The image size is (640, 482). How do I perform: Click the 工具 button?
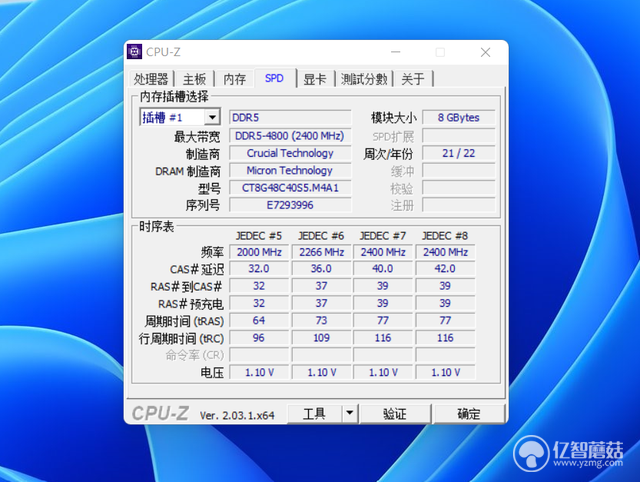click(x=314, y=413)
